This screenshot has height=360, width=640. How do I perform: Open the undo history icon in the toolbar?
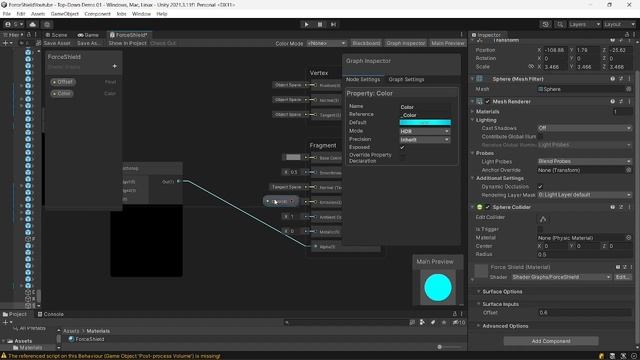(x=546, y=24)
